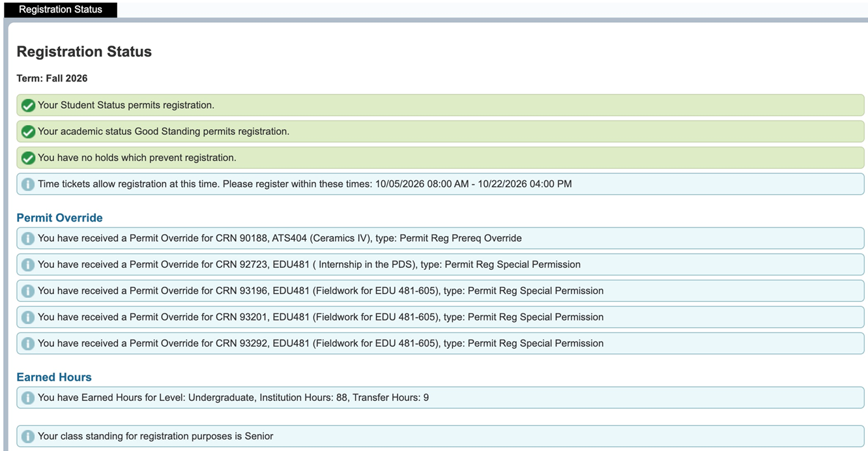Viewport: 868px width, 451px height.
Task: Click the green checkmark beside Student Status message
Action: [28, 106]
